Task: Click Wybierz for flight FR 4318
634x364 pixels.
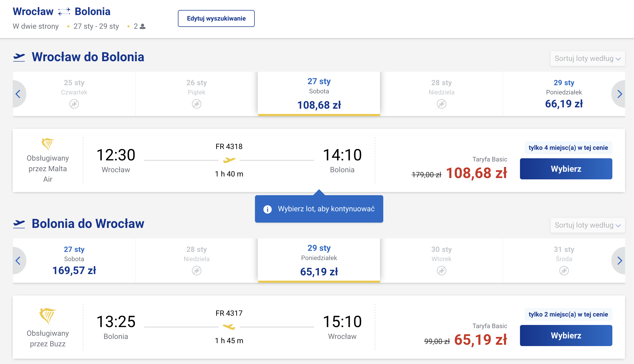Action: pyautogui.click(x=566, y=169)
